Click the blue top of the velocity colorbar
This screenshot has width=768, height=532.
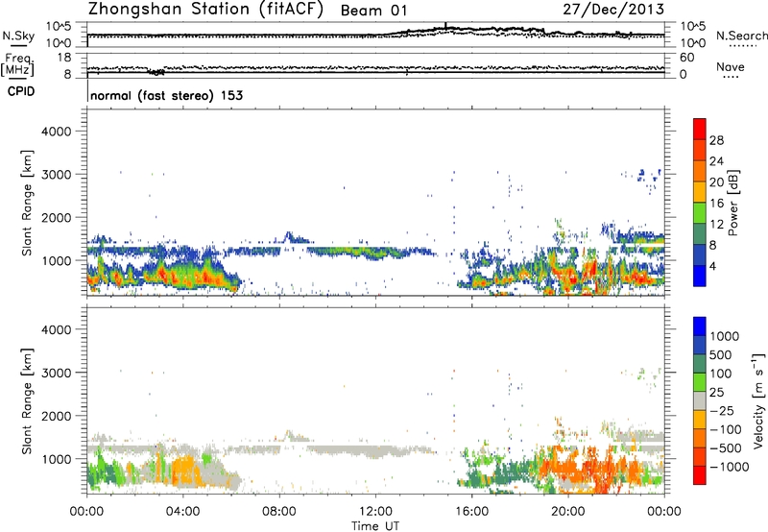click(x=700, y=326)
